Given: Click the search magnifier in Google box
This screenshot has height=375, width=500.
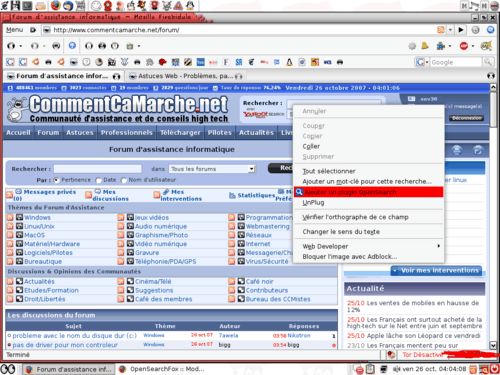Looking at the screenshot, I should 488,62.
